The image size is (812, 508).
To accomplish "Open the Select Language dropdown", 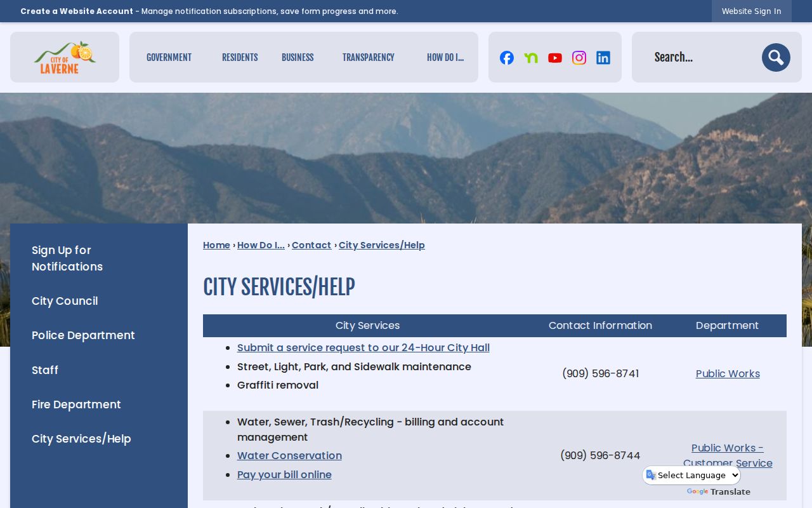I will 691,475.
